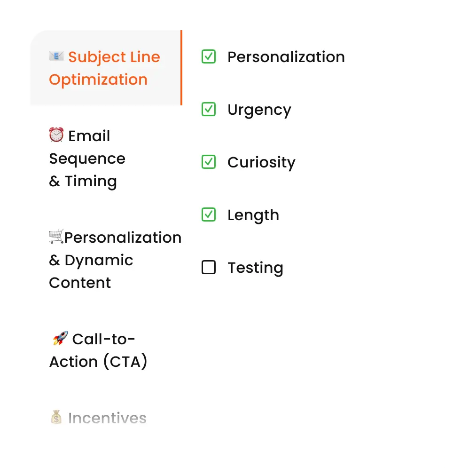The width and height of the screenshot is (453, 476).
Task: Click the Urgency checklist label
Action: pyautogui.click(x=259, y=110)
